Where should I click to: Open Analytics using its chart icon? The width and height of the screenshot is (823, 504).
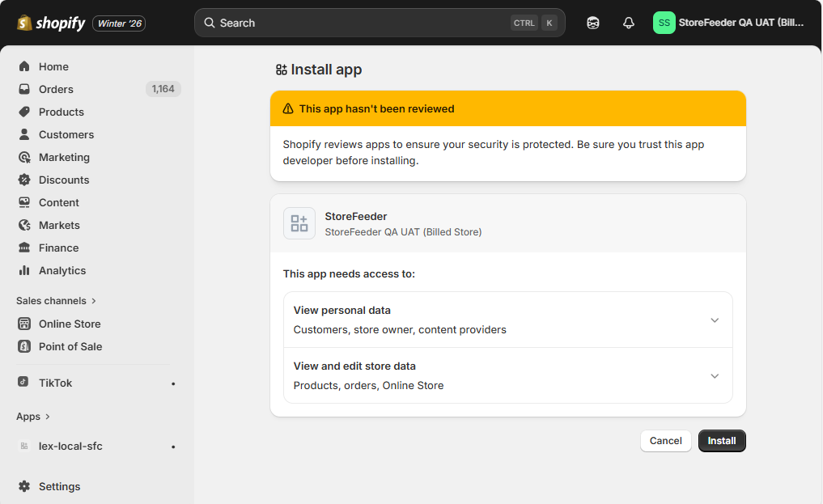[x=24, y=270]
